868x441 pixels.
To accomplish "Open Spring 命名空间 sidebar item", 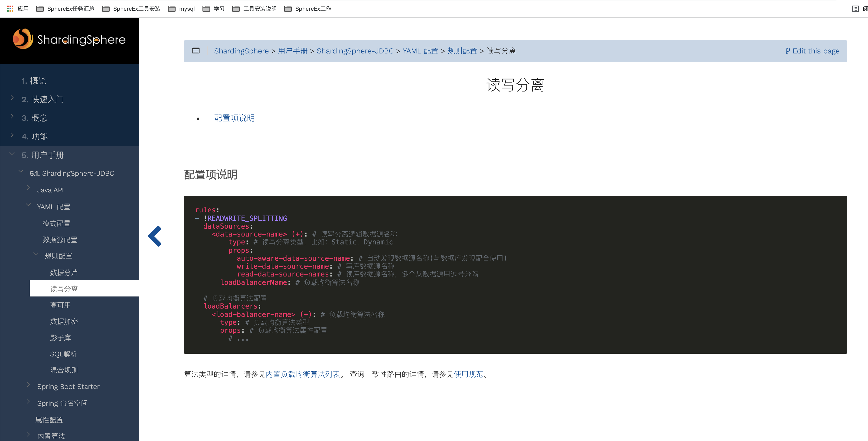I will (62, 403).
